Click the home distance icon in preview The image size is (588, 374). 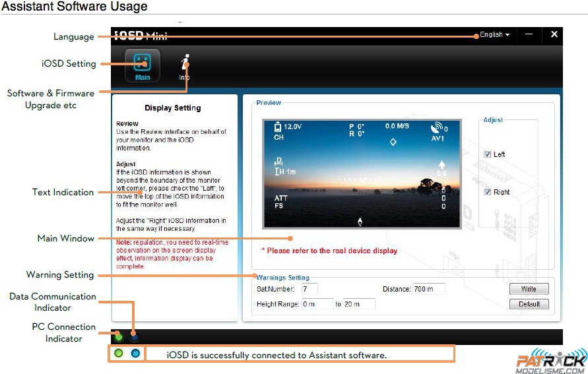tap(278, 162)
